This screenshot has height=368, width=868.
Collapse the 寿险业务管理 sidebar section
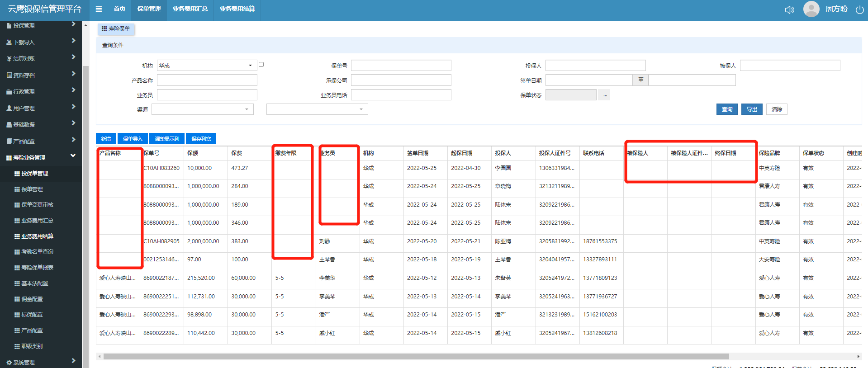click(x=73, y=156)
